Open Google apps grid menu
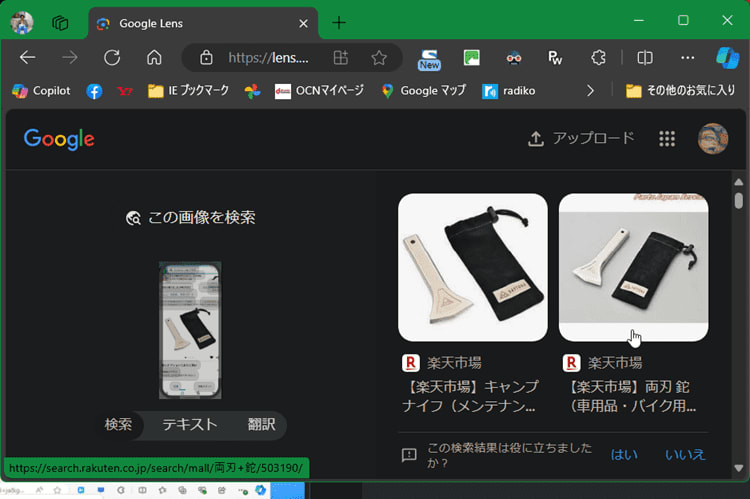This screenshot has height=499, width=750. (667, 139)
